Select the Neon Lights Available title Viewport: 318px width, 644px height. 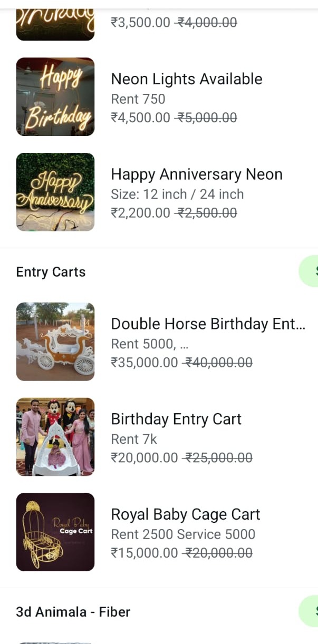coord(186,79)
